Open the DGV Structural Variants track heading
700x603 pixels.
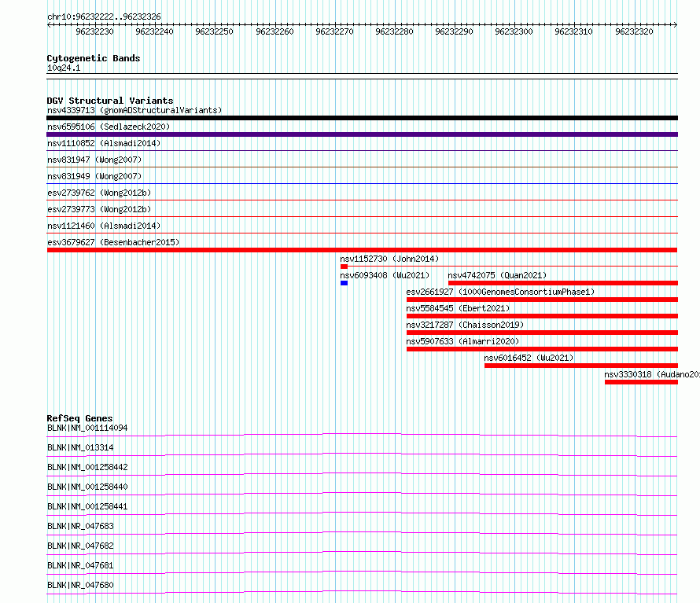(x=110, y=101)
